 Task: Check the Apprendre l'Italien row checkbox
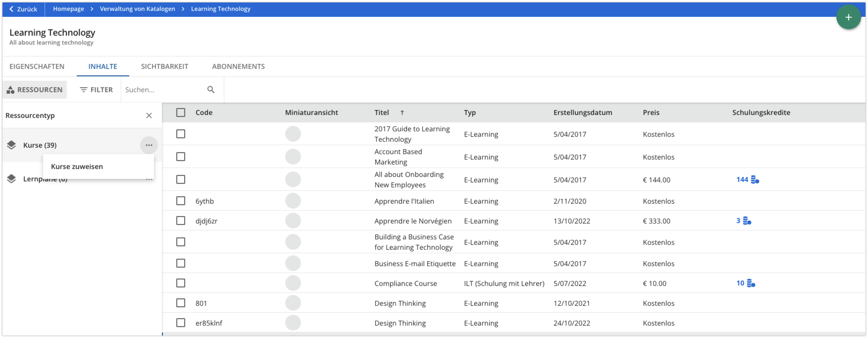coord(181,201)
